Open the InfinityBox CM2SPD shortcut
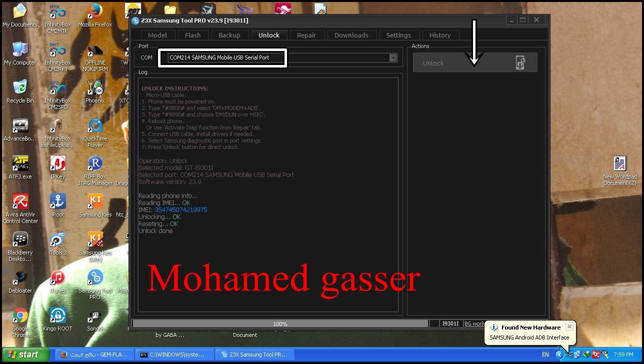 pos(57,94)
